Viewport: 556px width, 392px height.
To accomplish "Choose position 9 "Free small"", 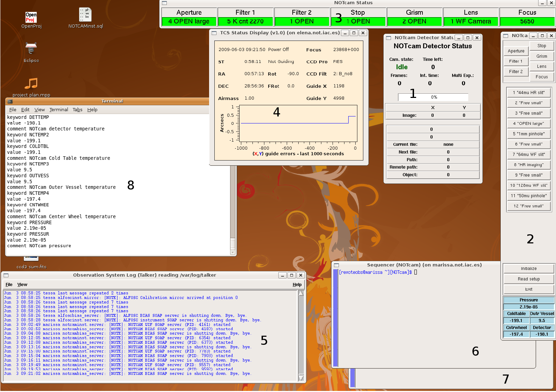I will click(529, 175).
